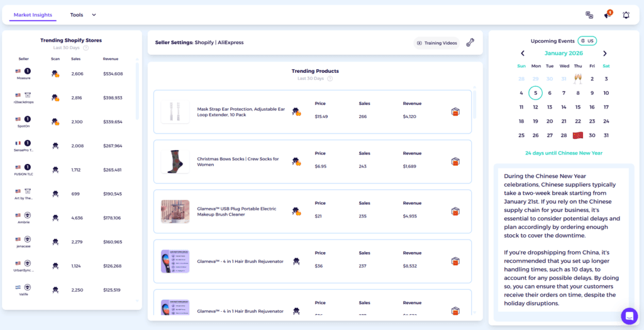The height and width of the screenshot is (330, 644).
Task: Find supplier box for Makeup Brush Cleaner
Action: (x=455, y=211)
